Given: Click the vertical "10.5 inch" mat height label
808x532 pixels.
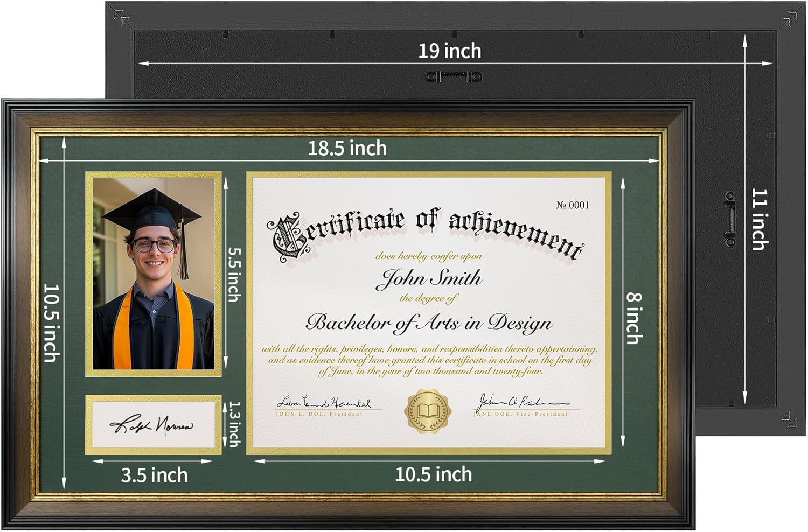Looking at the screenshot, I should pos(51,323).
